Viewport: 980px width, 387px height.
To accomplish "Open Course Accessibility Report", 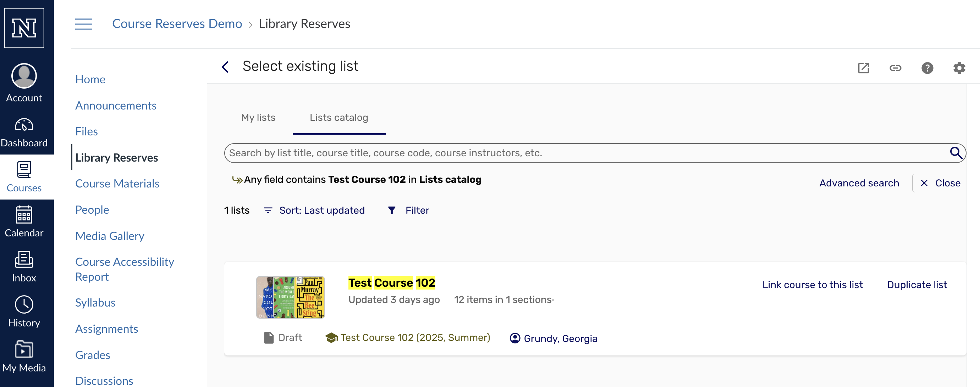I will click(125, 269).
